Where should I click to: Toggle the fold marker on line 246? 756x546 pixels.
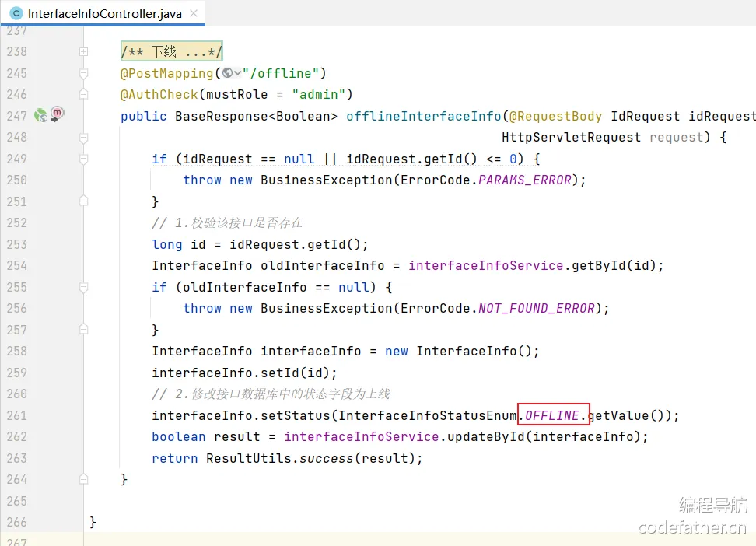(83, 94)
